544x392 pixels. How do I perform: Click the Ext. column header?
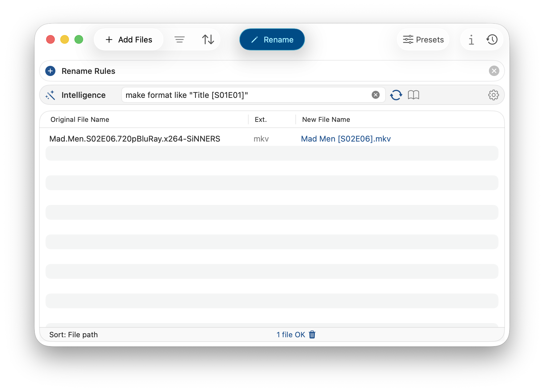coord(261,120)
